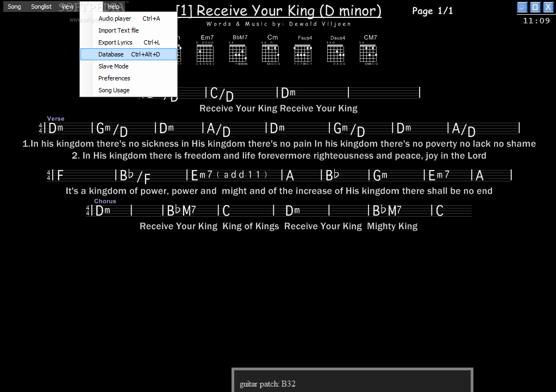
Task: Enable Slave Mode from menu
Action: coord(128,66)
